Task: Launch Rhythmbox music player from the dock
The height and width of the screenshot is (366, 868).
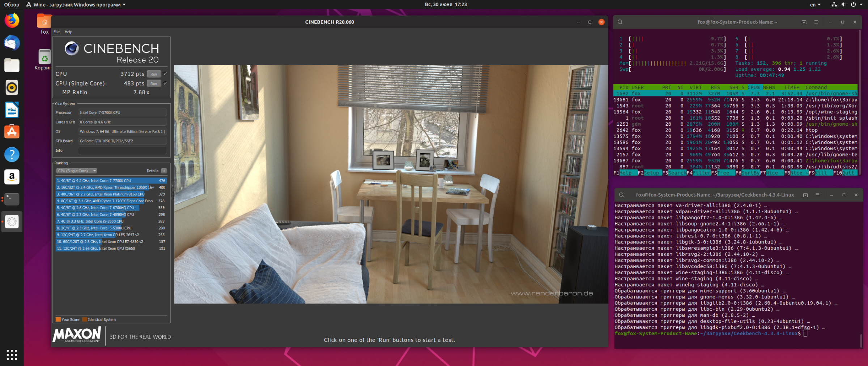Action: pyautogui.click(x=12, y=87)
